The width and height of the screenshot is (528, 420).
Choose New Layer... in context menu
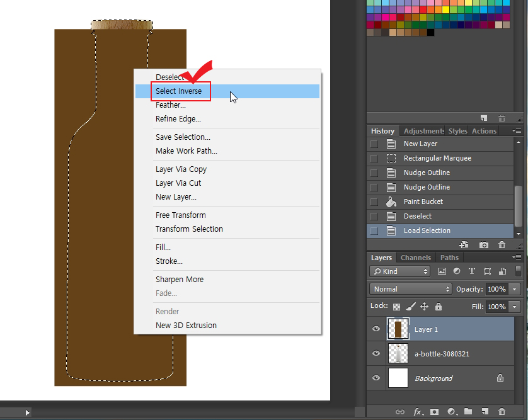227,197
